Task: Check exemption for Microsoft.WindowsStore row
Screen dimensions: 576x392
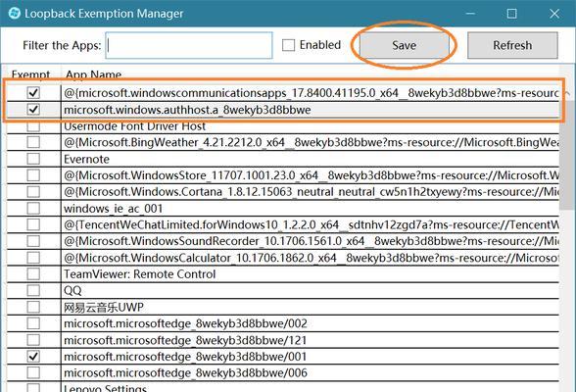Action: (x=33, y=175)
